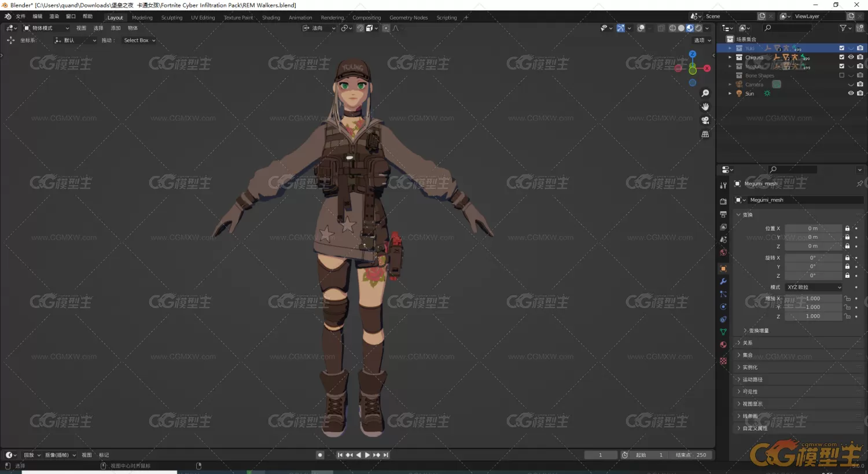Open the Select Box drag dropdown
868x474 pixels.
pos(139,41)
